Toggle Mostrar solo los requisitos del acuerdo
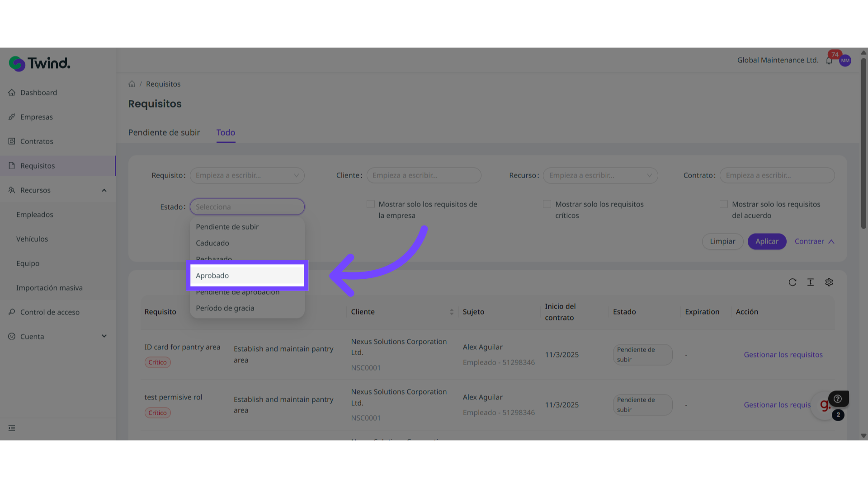The height and width of the screenshot is (488, 868). point(724,204)
